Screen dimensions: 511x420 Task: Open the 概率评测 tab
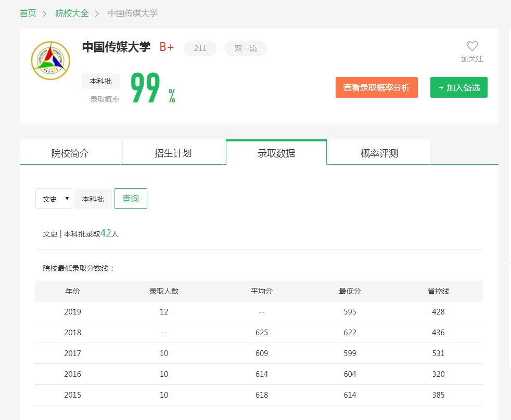pos(379,153)
